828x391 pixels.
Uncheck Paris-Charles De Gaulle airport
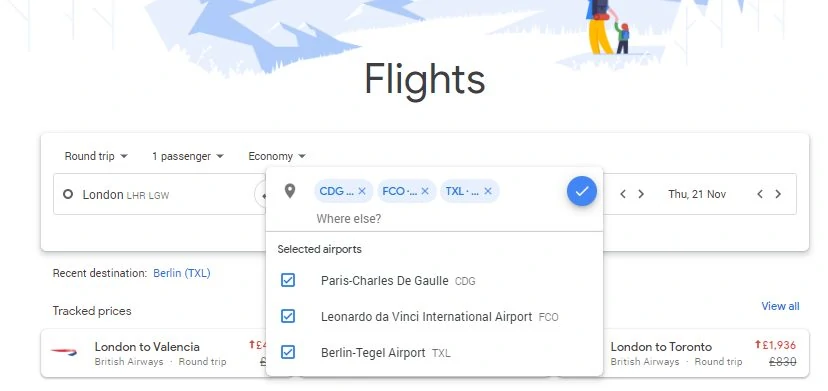tap(288, 280)
